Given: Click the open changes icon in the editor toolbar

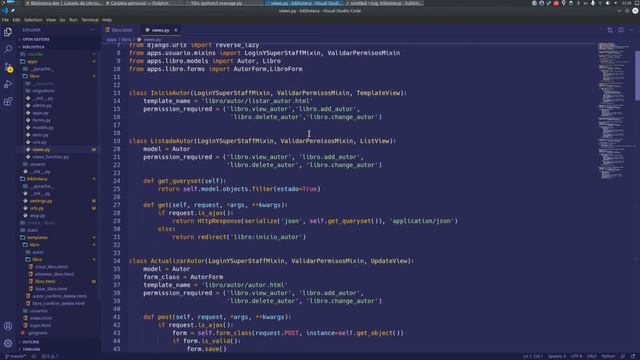Looking at the screenshot, I should pos(610,30).
